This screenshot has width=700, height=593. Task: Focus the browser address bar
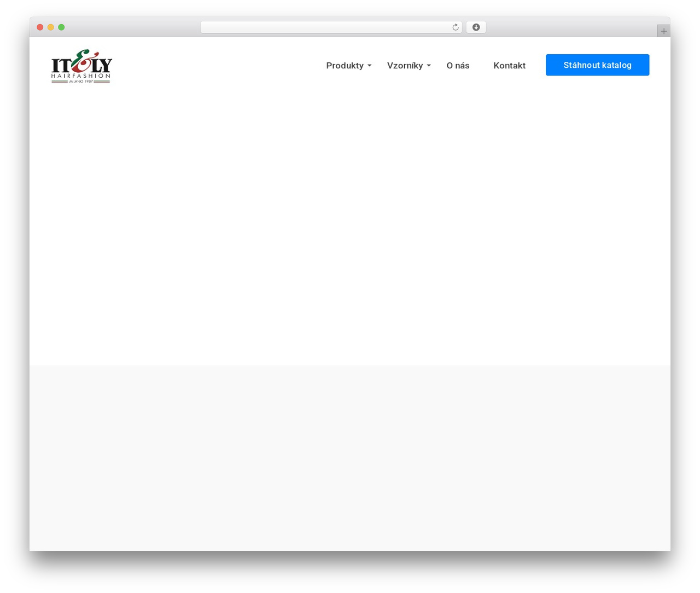tap(331, 27)
